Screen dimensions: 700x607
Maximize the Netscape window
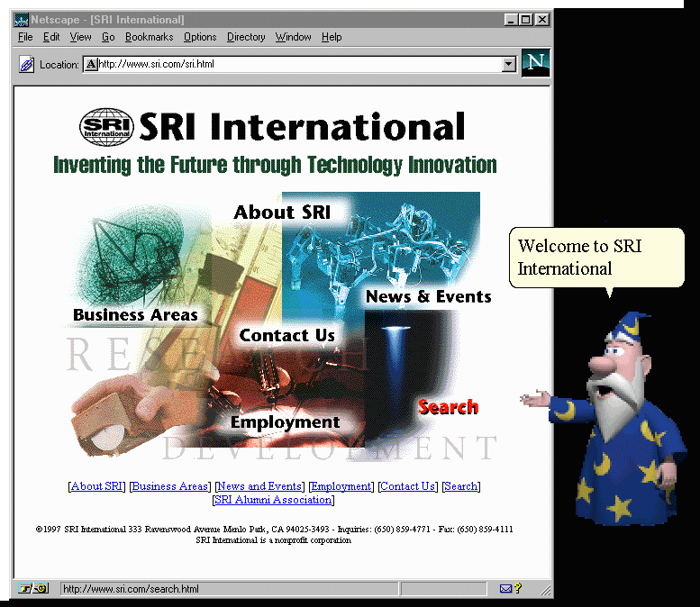coord(526,20)
